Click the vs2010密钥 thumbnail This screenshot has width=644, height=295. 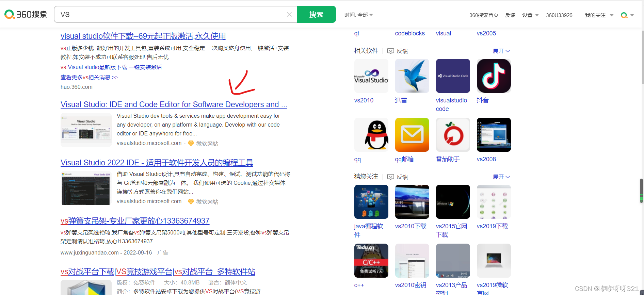pos(412,261)
